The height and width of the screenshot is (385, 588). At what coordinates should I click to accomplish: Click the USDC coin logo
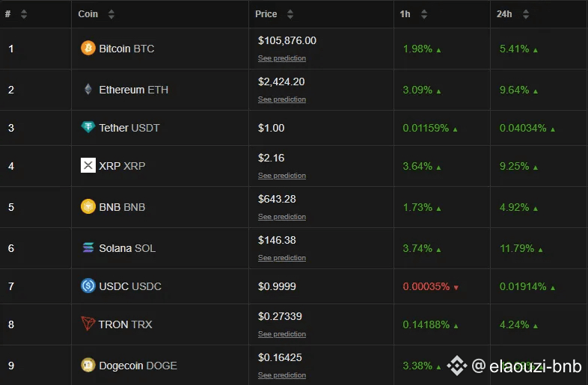coord(88,286)
